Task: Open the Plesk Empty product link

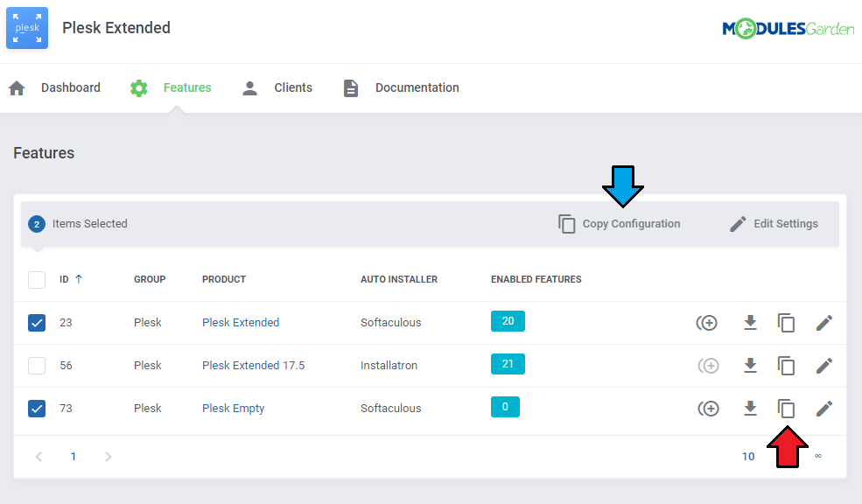Action: click(x=233, y=409)
